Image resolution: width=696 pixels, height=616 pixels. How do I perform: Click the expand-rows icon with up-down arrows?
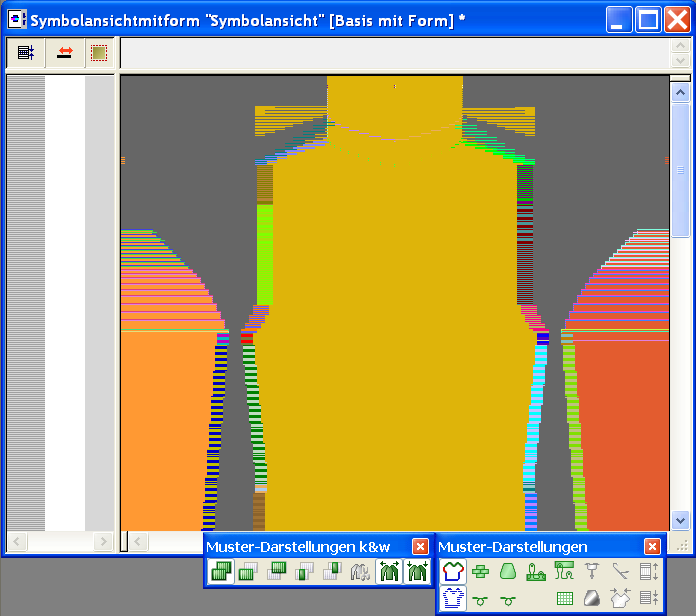[649, 571]
